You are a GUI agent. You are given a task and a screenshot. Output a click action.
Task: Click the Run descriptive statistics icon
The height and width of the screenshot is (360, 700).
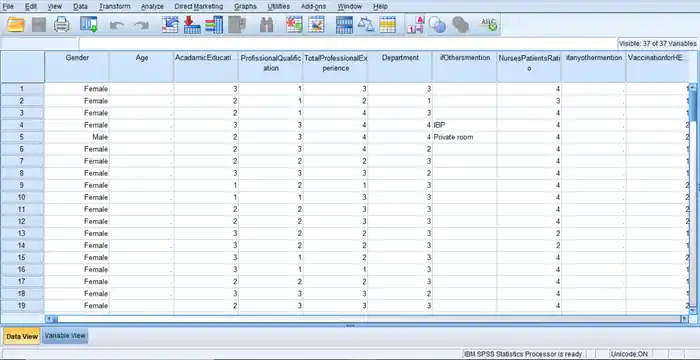[237, 25]
